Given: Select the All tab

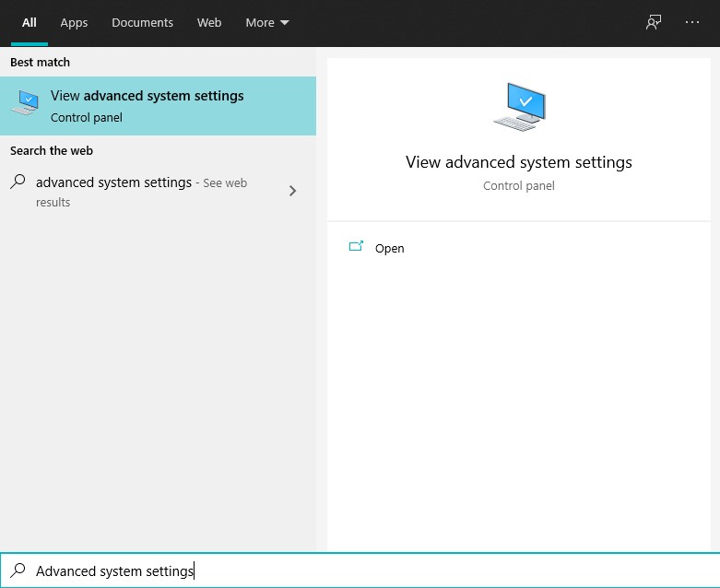Looking at the screenshot, I should click(x=30, y=22).
